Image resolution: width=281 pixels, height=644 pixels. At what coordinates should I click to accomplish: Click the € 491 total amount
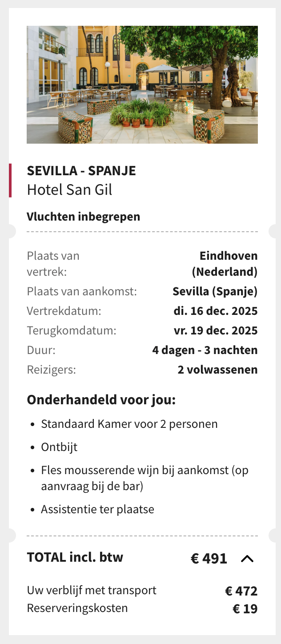[209, 559]
